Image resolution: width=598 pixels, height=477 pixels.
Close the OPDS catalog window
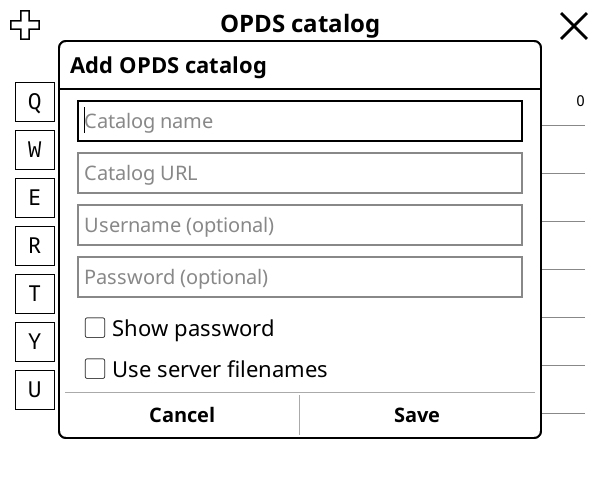pyautogui.click(x=574, y=26)
